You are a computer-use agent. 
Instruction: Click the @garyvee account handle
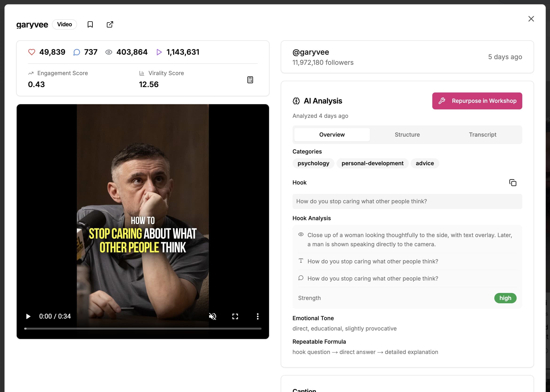coord(311,52)
